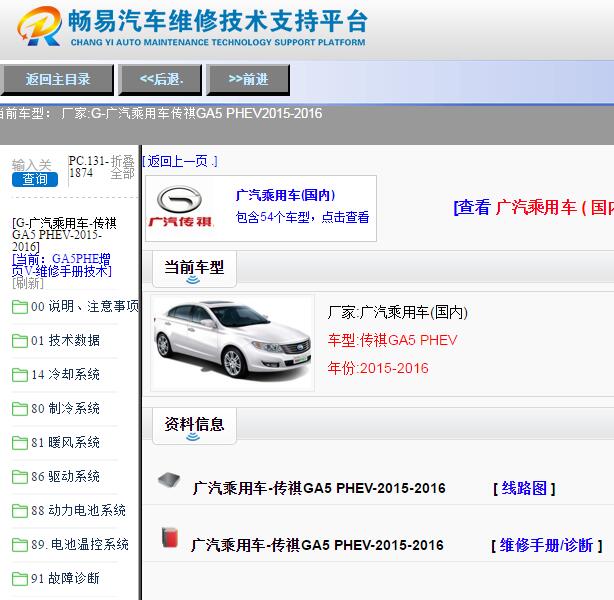Click the 厂家:广汽乘用车(国内) text

pyautogui.click(x=397, y=312)
